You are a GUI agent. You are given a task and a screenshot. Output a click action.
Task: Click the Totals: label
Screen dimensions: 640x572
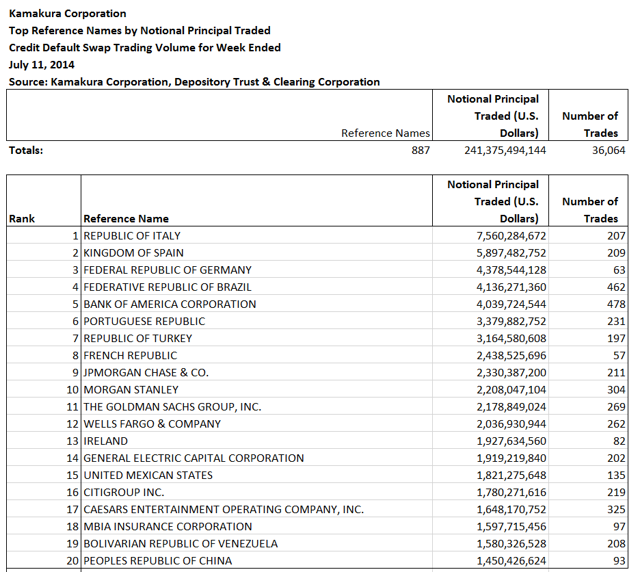click(x=26, y=150)
